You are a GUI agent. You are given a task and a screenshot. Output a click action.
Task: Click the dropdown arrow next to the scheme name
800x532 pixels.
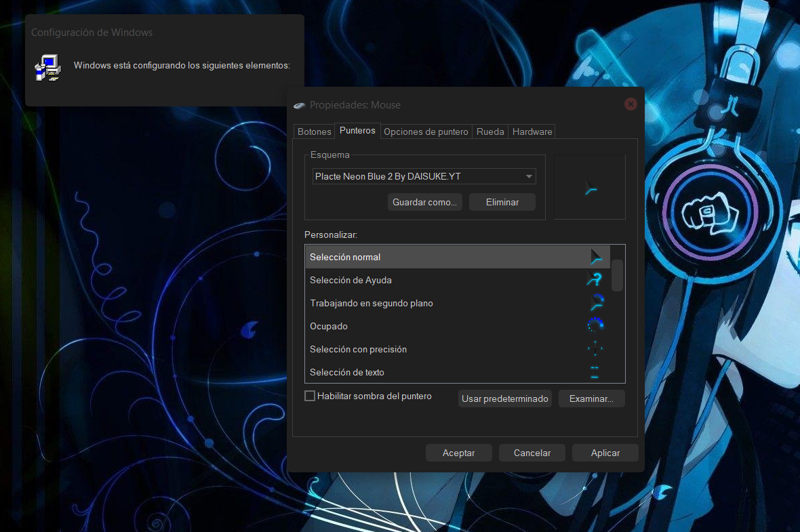[529, 176]
